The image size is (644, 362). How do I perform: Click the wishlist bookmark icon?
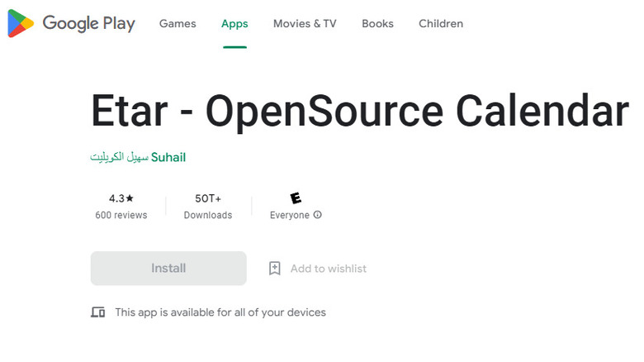274,269
